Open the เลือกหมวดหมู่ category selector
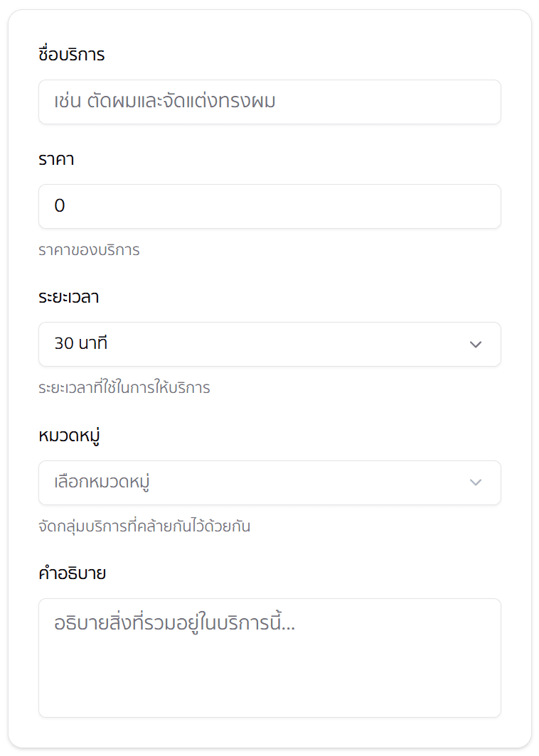 [x=270, y=482]
